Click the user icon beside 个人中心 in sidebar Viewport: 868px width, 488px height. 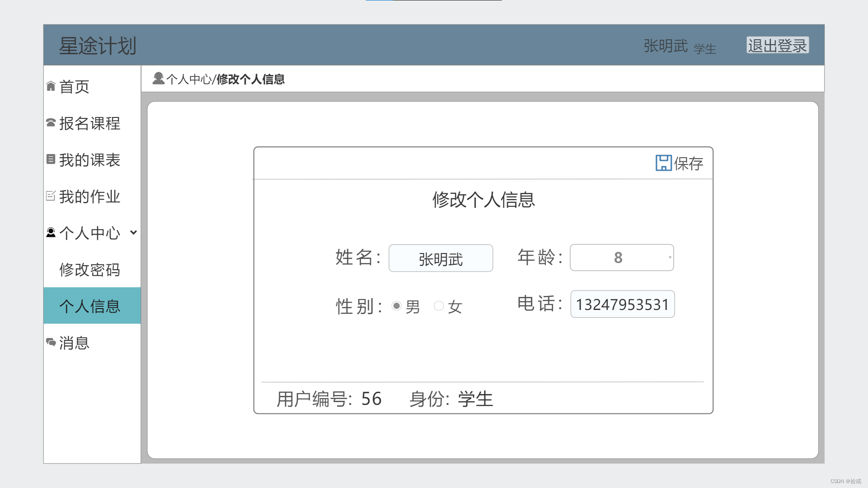[x=51, y=233]
